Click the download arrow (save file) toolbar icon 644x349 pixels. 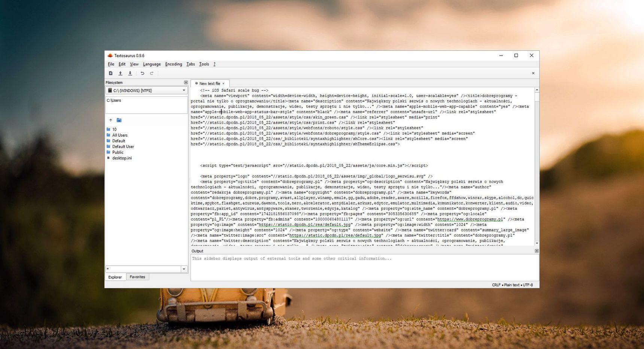[130, 73]
